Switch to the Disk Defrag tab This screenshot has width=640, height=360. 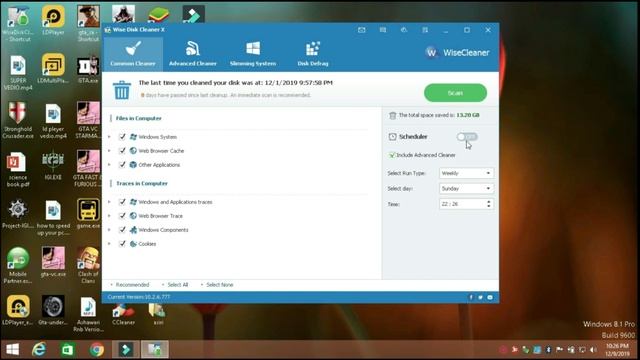pos(313,54)
